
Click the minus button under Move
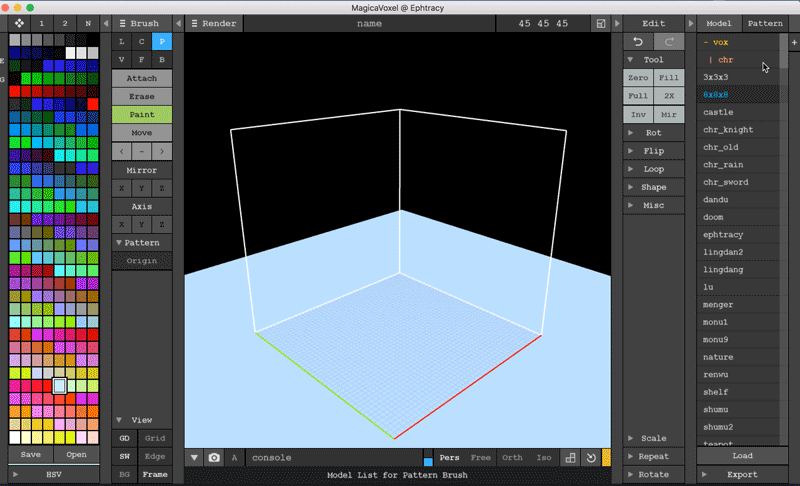(141, 151)
